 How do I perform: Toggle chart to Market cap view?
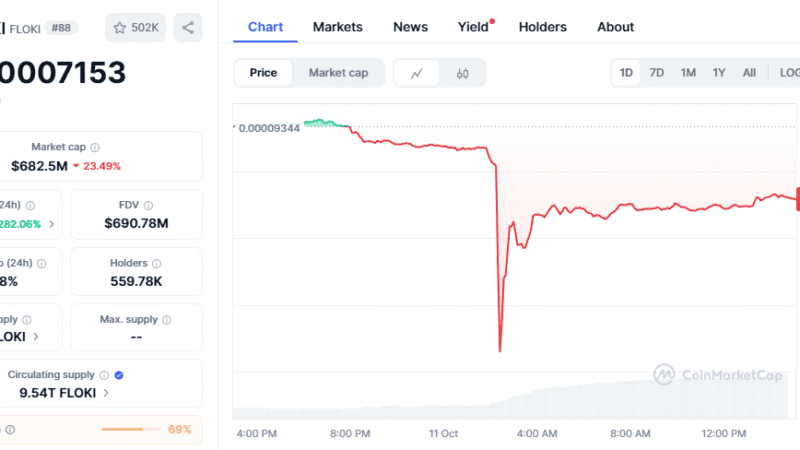coord(338,73)
